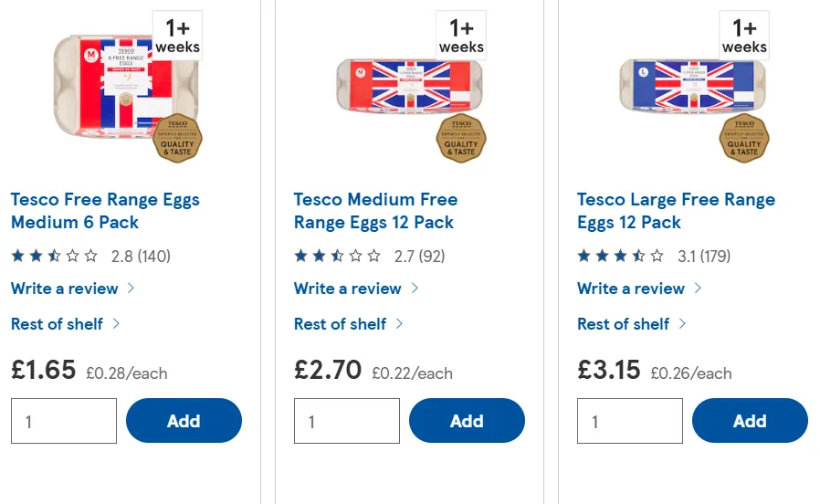This screenshot has height=504, width=820.
Task: Add Tesco Large Free Range 12 Pack to basket
Action: point(750,421)
